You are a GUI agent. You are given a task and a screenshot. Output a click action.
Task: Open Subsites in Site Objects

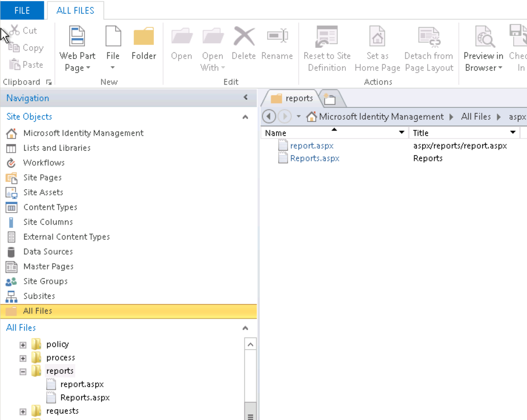[x=39, y=296]
